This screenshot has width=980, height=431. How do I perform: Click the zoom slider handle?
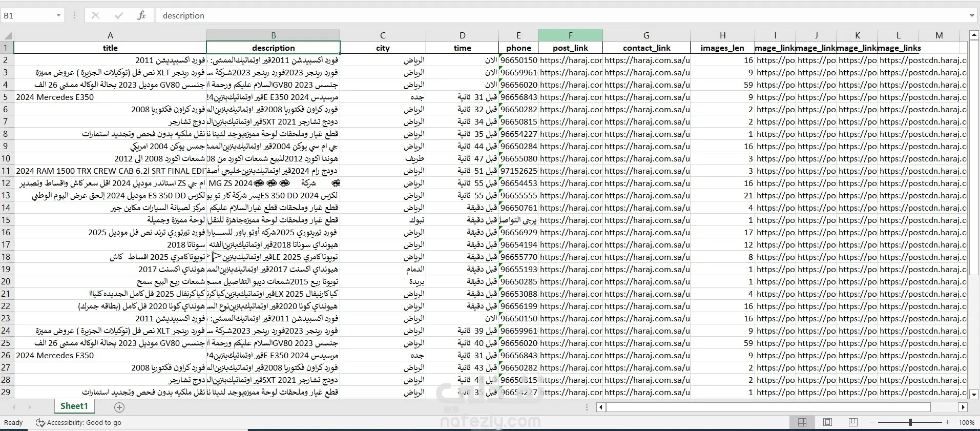[x=910, y=422]
